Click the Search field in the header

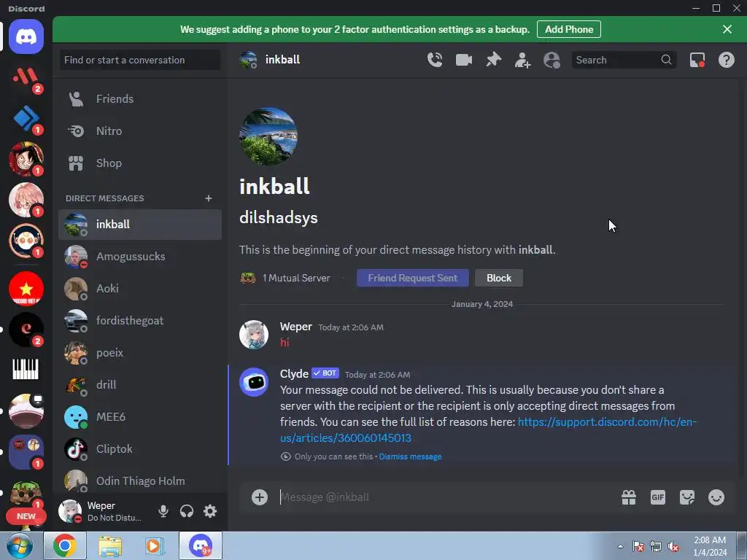pos(624,60)
